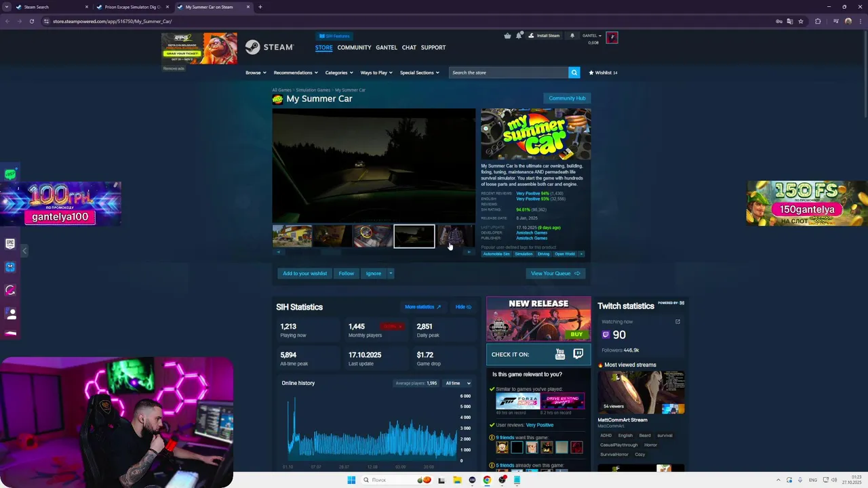Open Twitch statistics external link icon
The width and height of the screenshot is (868, 488).
[677, 321]
